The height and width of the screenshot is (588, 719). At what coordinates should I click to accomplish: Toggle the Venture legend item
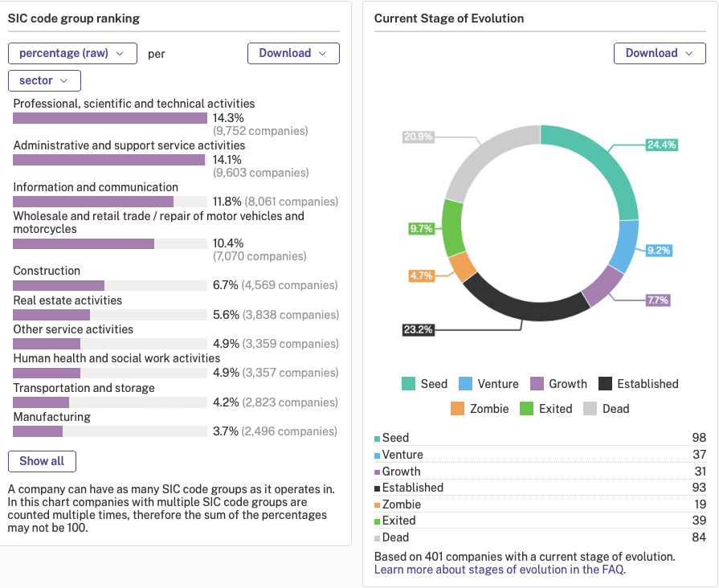click(x=488, y=383)
